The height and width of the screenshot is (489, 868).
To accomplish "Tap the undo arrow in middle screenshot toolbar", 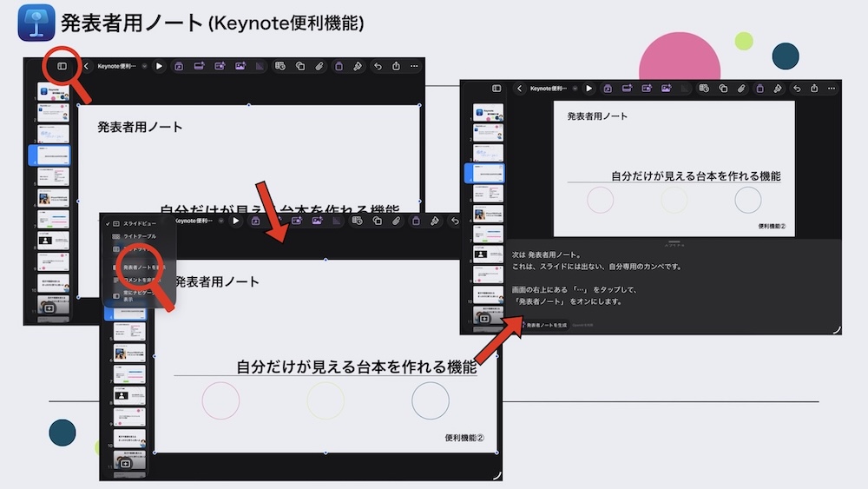I will pyautogui.click(x=455, y=221).
